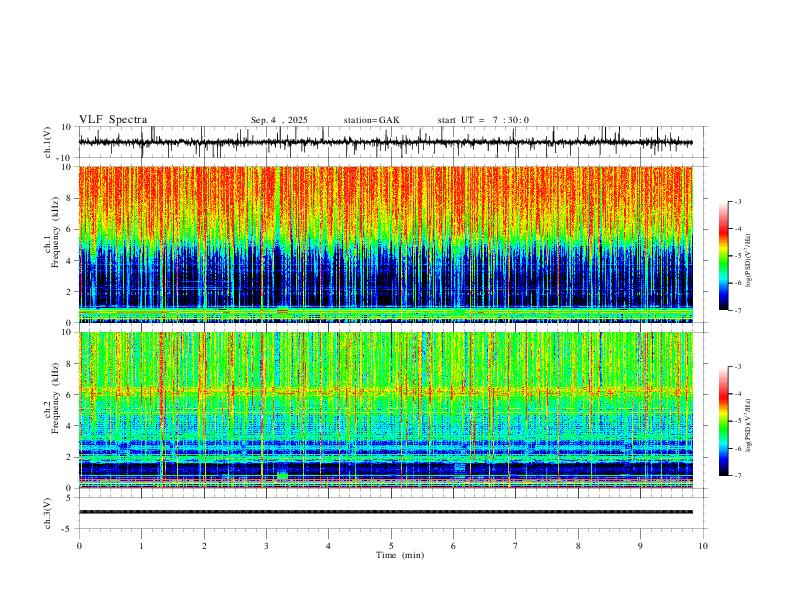
Task: Click the ch.1 colorbar log(PSD) label
Action: click(x=748, y=260)
